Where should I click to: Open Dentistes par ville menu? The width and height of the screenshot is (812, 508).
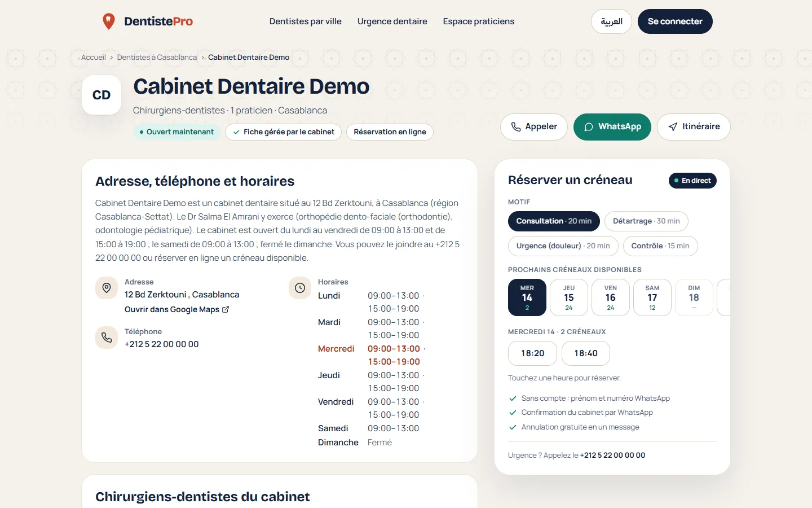306,21
